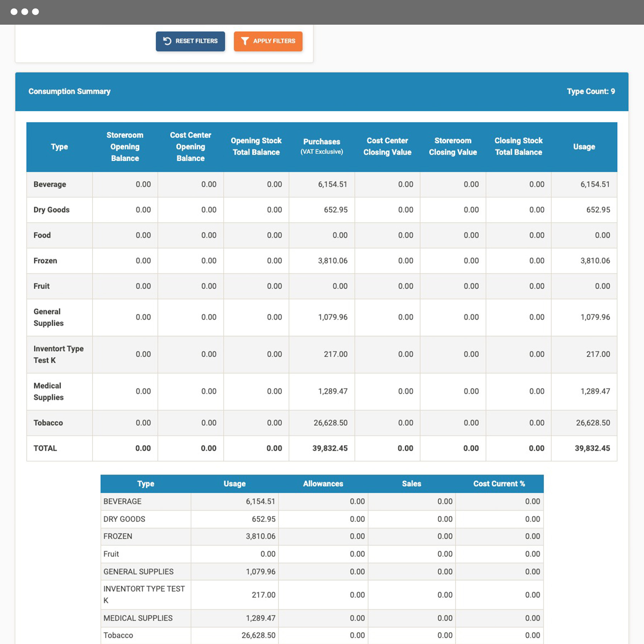The image size is (644, 644).
Task: Select the MEDICAL SUPPLIES row in lower table
Action: 138,618
